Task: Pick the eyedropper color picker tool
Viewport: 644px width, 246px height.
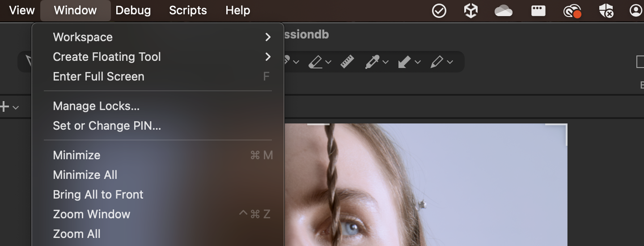Action: tap(372, 62)
